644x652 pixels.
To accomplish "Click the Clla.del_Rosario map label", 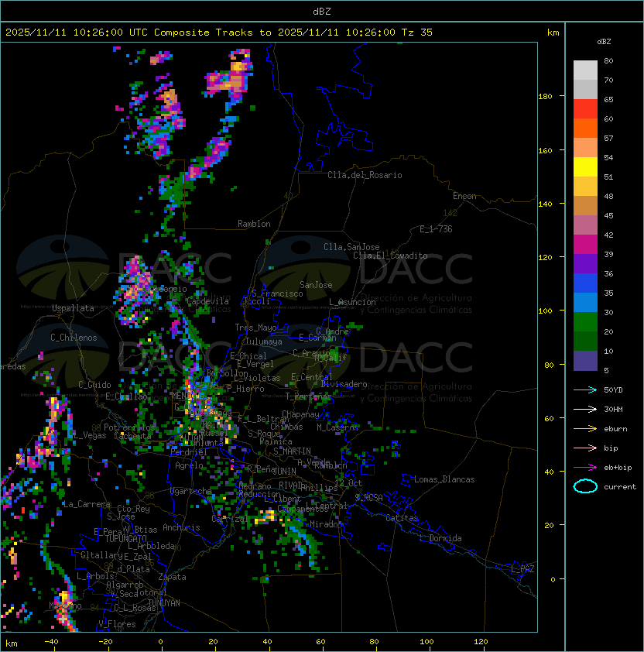I will point(365,175).
